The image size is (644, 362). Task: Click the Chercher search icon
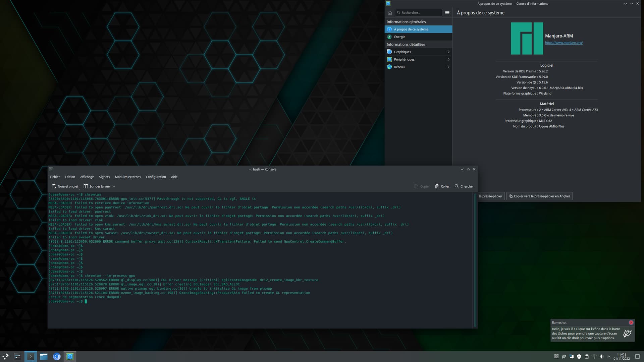click(x=457, y=186)
